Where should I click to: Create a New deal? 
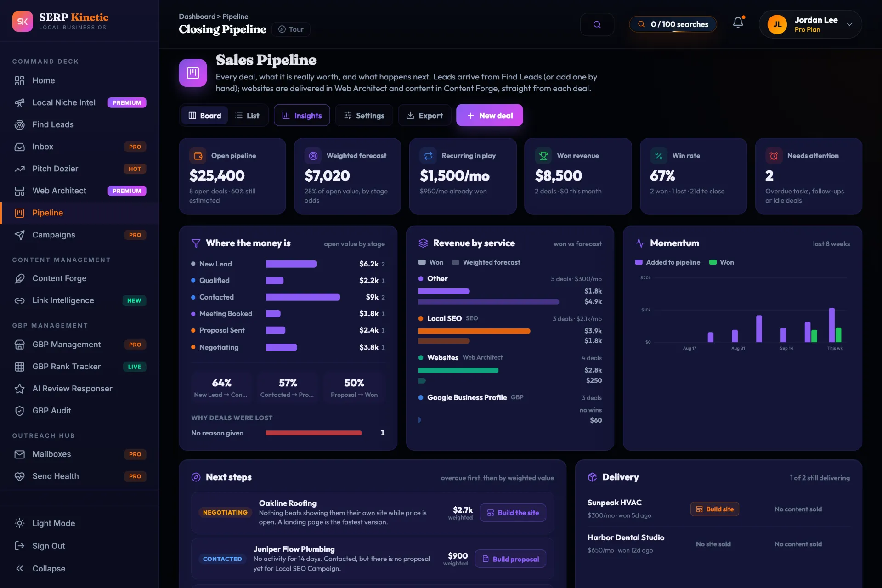[x=489, y=115]
